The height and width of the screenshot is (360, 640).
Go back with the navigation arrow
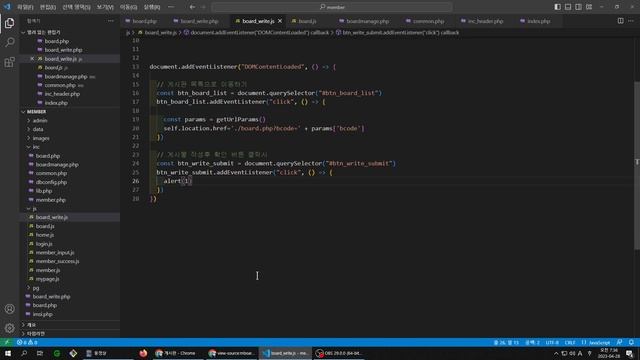coord(192,7)
